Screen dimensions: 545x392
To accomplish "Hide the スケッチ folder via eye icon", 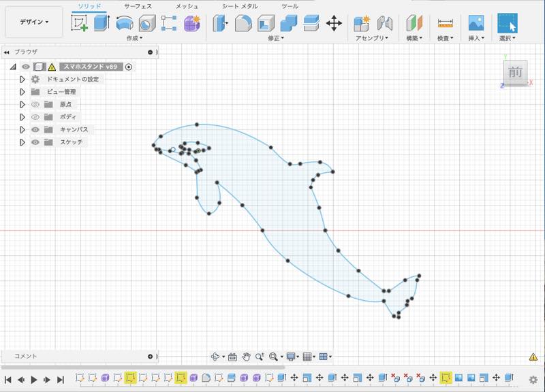I will pyautogui.click(x=35, y=142).
